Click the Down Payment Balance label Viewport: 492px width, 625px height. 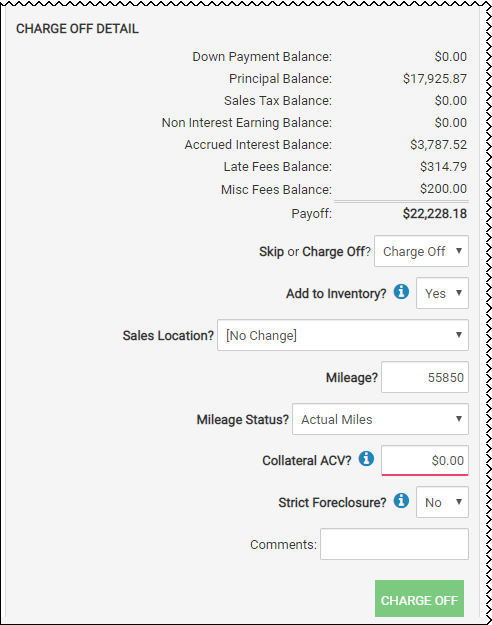262,57
